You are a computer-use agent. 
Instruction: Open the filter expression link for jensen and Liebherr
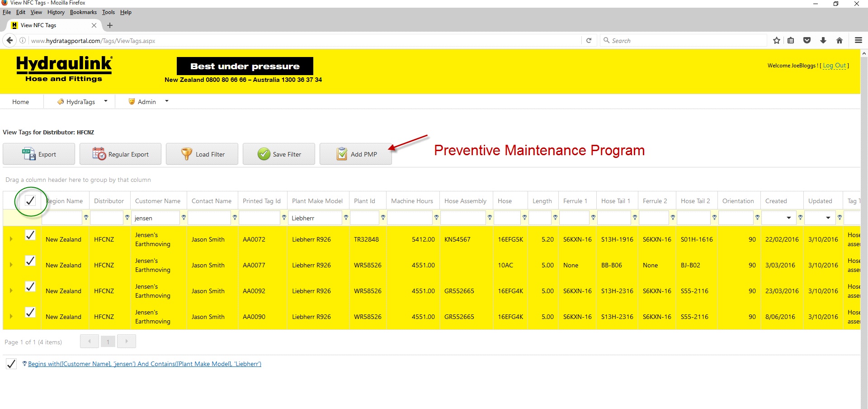[x=145, y=364]
